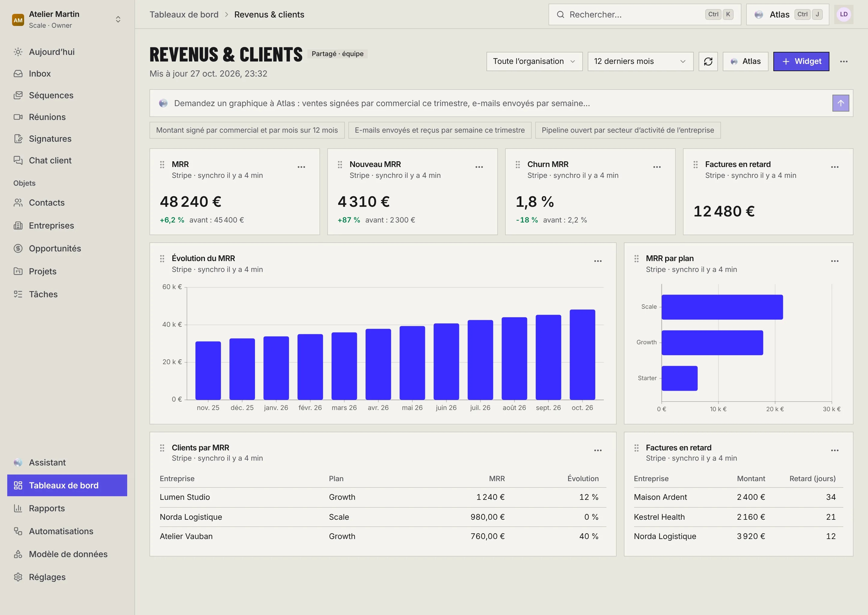This screenshot has height=615, width=868.
Task: Submit the Atlas prompt with the arrow button
Action: [840, 103]
